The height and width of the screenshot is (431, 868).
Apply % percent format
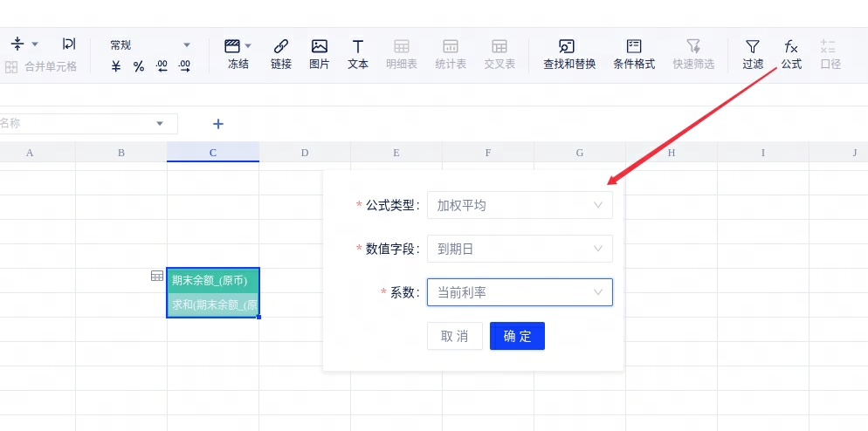[139, 66]
